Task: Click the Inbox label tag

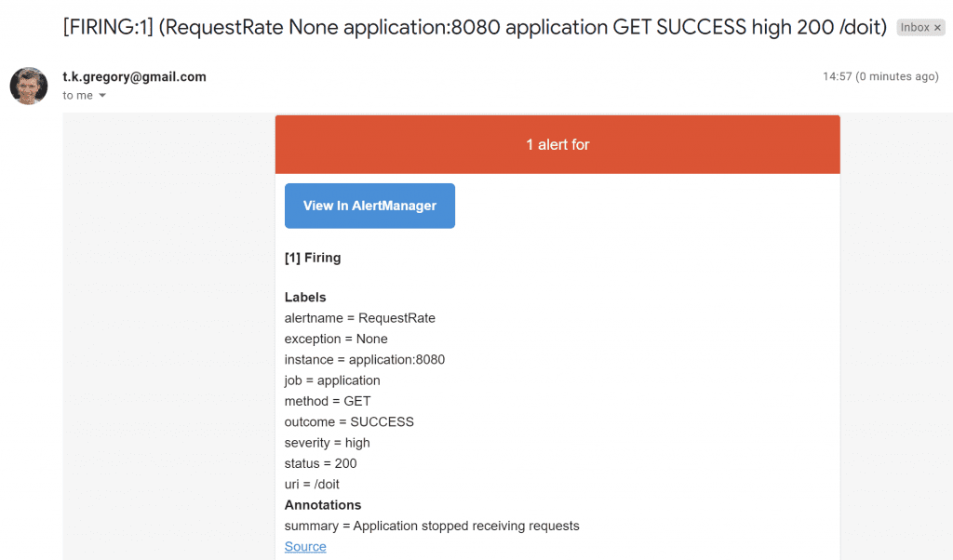Action: [x=914, y=28]
